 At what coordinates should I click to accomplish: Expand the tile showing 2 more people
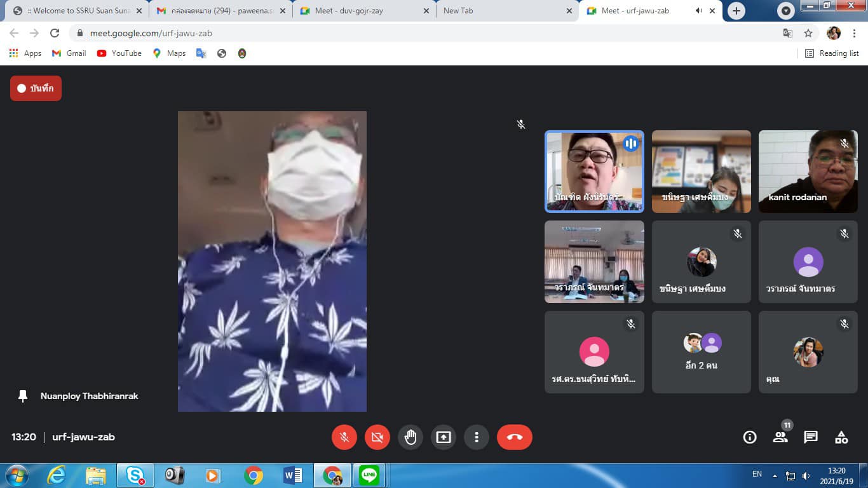pos(701,352)
